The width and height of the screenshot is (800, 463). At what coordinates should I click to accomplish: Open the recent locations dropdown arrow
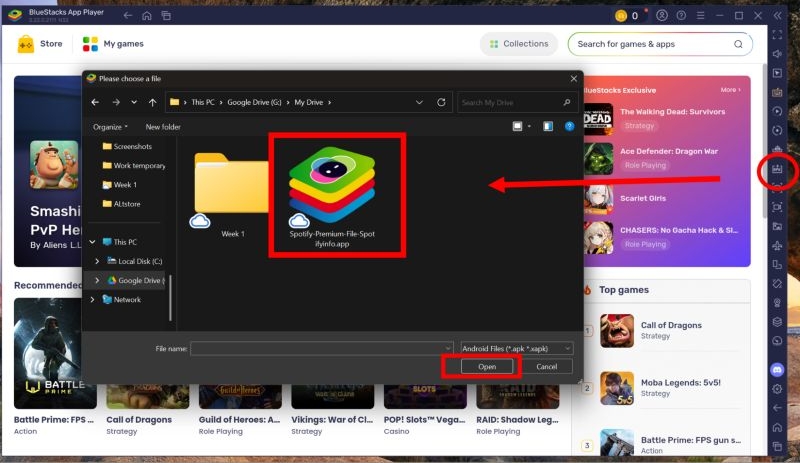[x=134, y=102]
